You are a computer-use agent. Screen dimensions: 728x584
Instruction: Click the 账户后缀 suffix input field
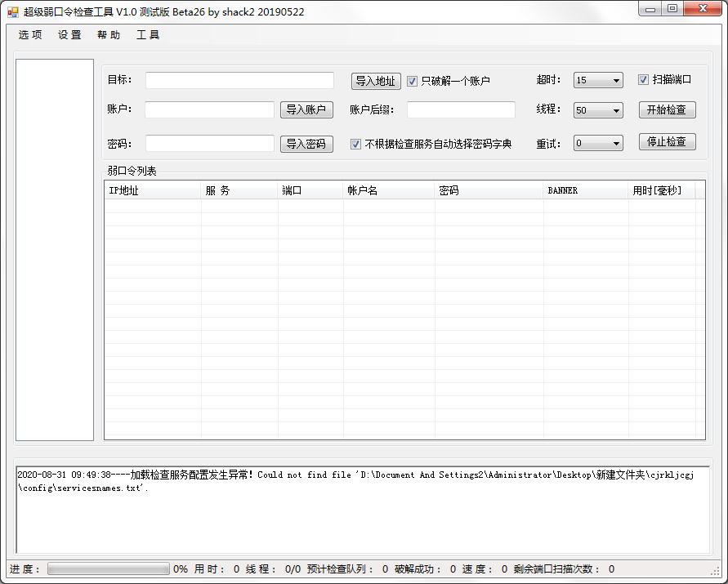click(460, 109)
